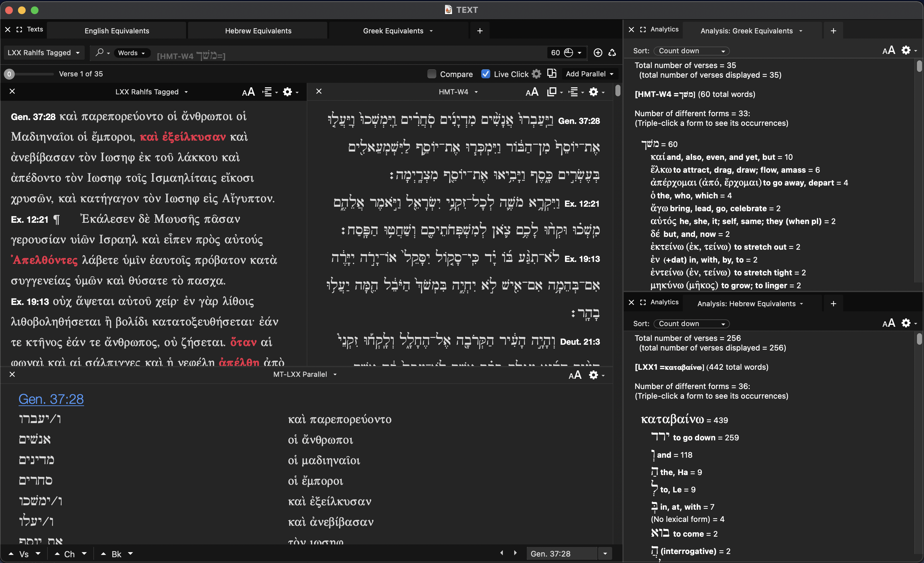
Task: Expand the Add Parallel dropdown
Action: pyautogui.click(x=589, y=74)
